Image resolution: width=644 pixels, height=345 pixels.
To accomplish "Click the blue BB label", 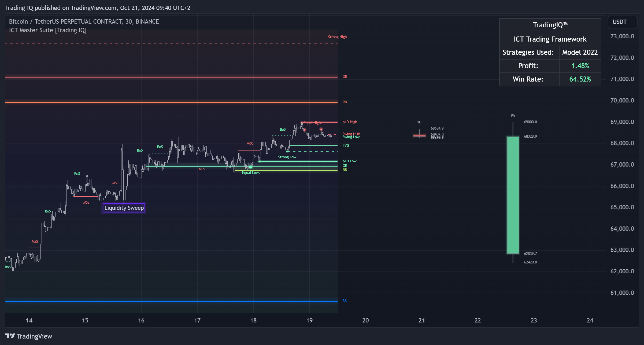I will tap(345, 301).
